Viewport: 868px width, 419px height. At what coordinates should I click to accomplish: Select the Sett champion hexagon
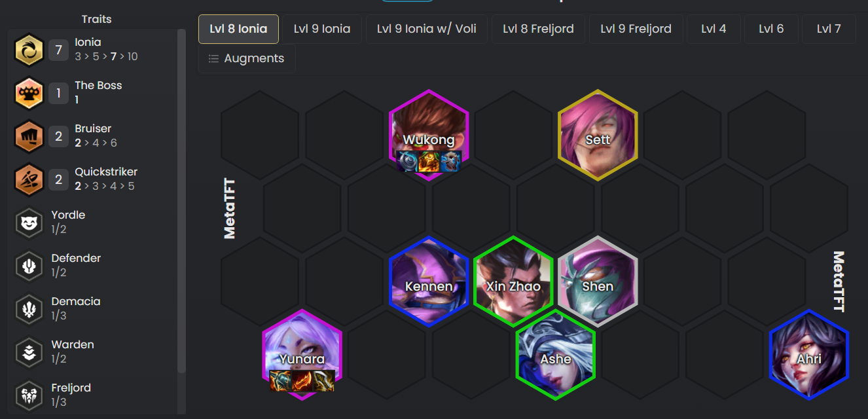point(598,135)
